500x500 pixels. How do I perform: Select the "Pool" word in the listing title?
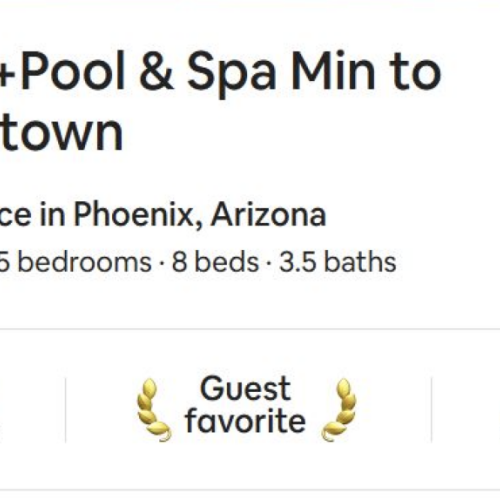72,71
